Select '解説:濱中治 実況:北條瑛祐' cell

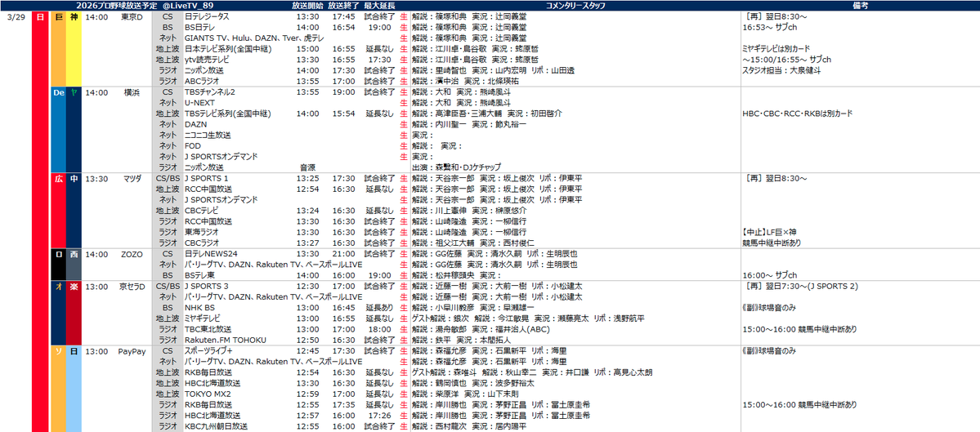(465, 81)
